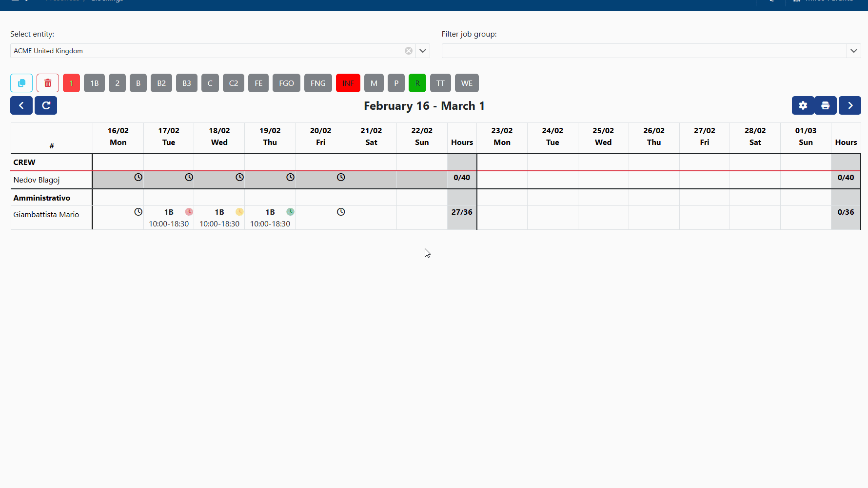Click the delete shift trash icon

(47, 83)
